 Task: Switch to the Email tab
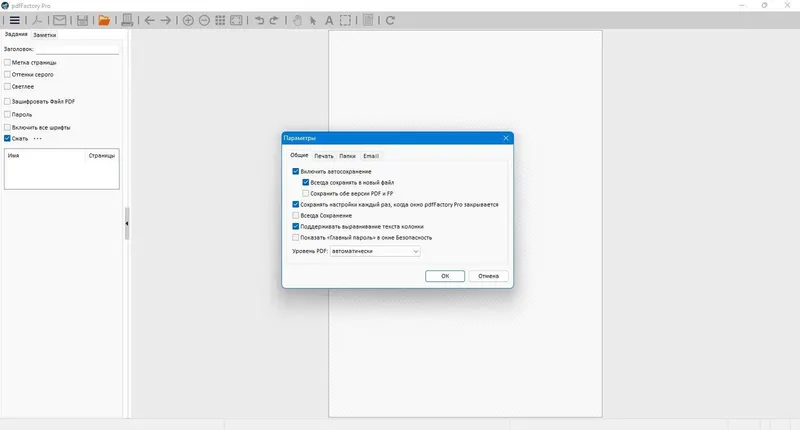pos(371,156)
